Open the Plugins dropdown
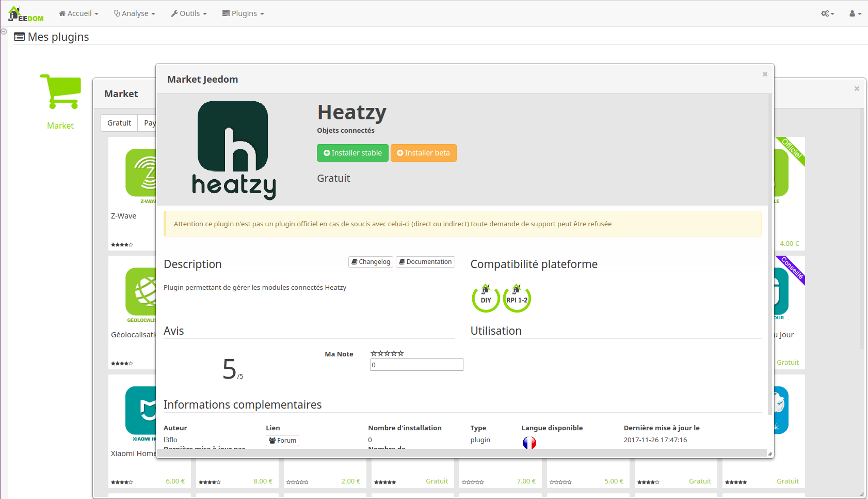The image size is (868, 499). pyautogui.click(x=243, y=13)
